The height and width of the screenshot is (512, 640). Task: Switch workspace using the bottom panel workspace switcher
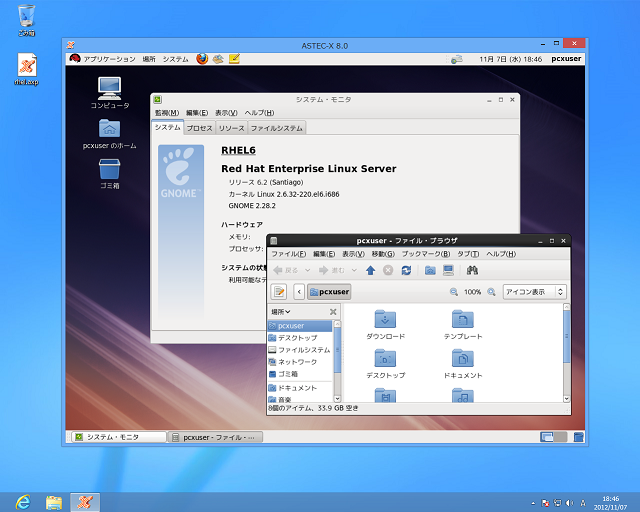tap(553, 437)
